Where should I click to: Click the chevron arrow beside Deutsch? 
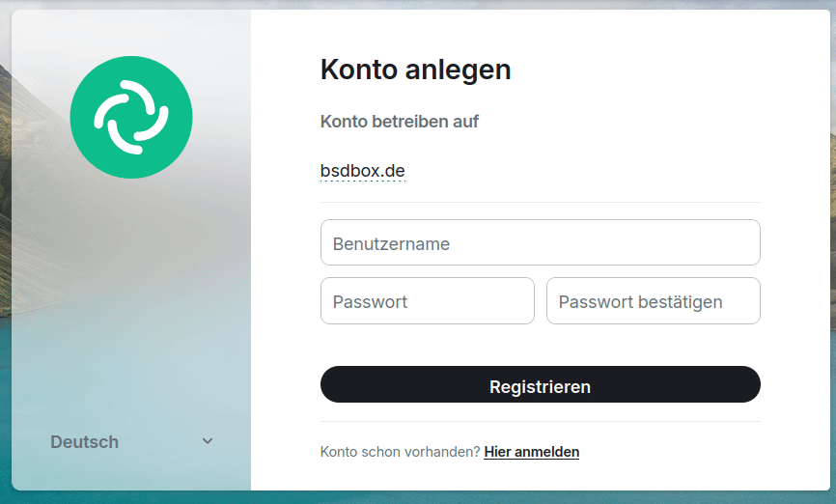coord(208,441)
